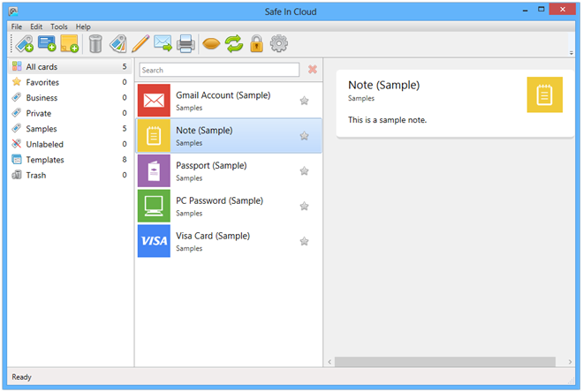This screenshot has width=583, height=392.
Task: Click the Safe In Cloud app icon in title bar
Action: [13, 11]
